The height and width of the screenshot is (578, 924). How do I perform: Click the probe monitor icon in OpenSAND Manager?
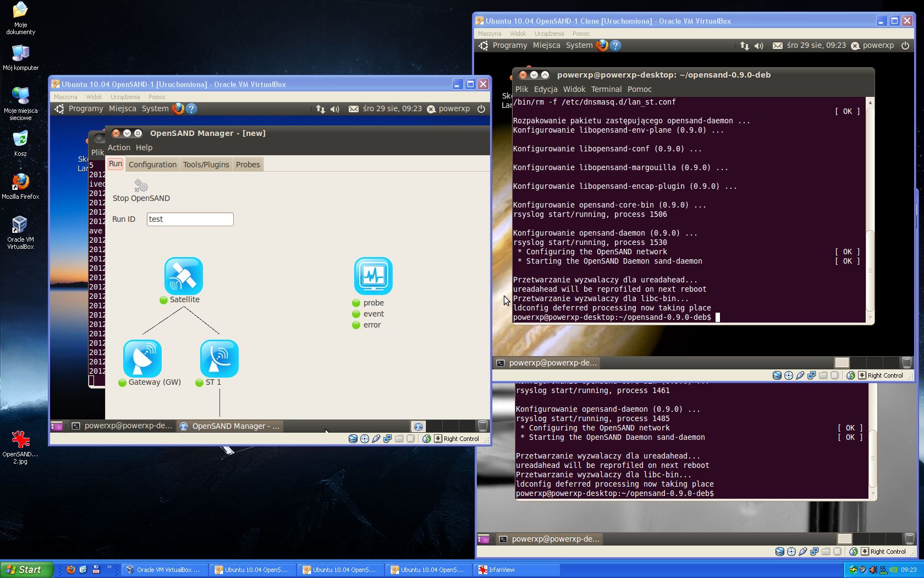[373, 276]
